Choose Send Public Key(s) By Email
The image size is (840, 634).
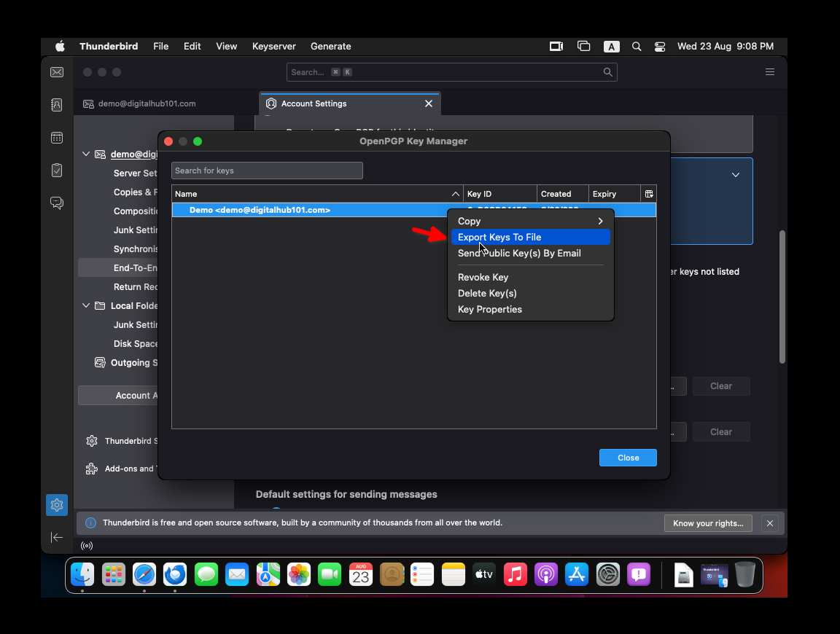click(530, 254)
